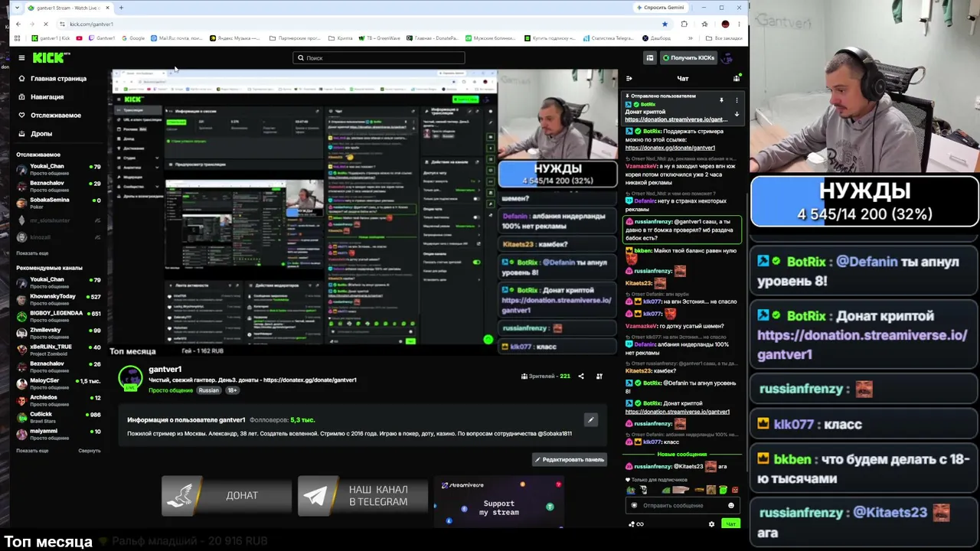This screenshot has width=980, height=551.
Task: Click the dashboard icon next to Получить KICKs
Action: 649,57
